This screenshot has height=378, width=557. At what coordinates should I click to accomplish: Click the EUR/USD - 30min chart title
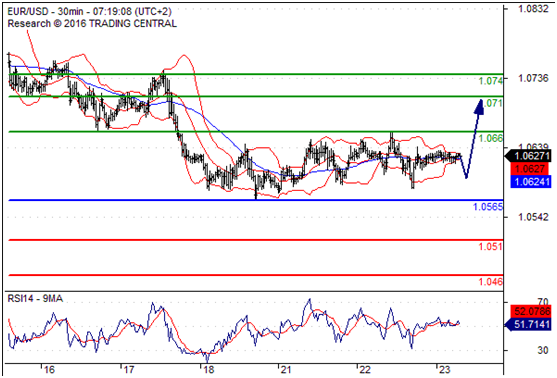tap(90, 11)
